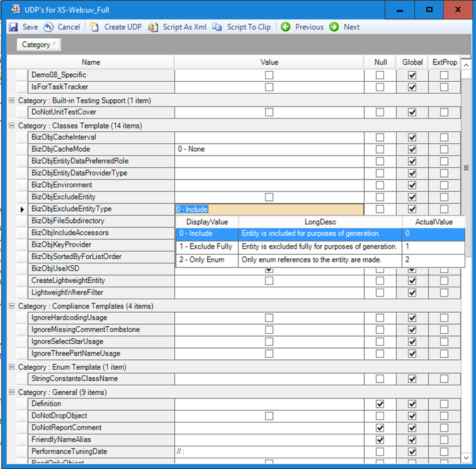The image size is (476, 469).
Task: Toggle CreateLightweightEntity value checkbox
Action: [x=269, y=281]
